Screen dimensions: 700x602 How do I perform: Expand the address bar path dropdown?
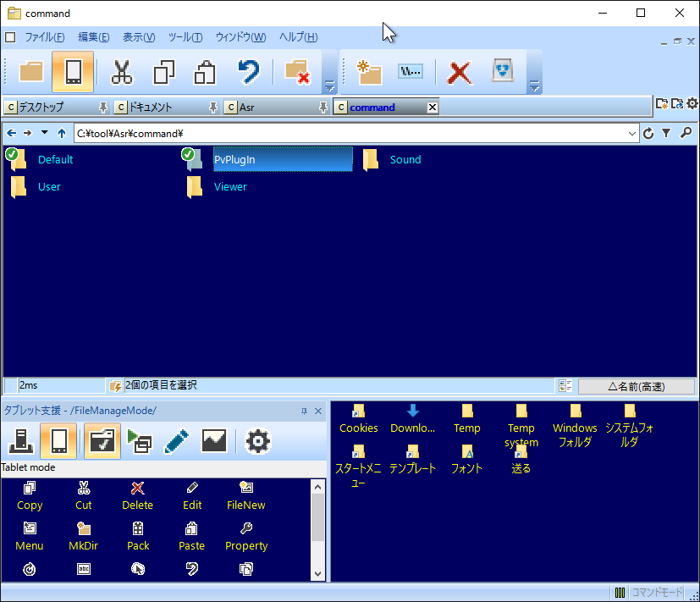click(632, 133)
